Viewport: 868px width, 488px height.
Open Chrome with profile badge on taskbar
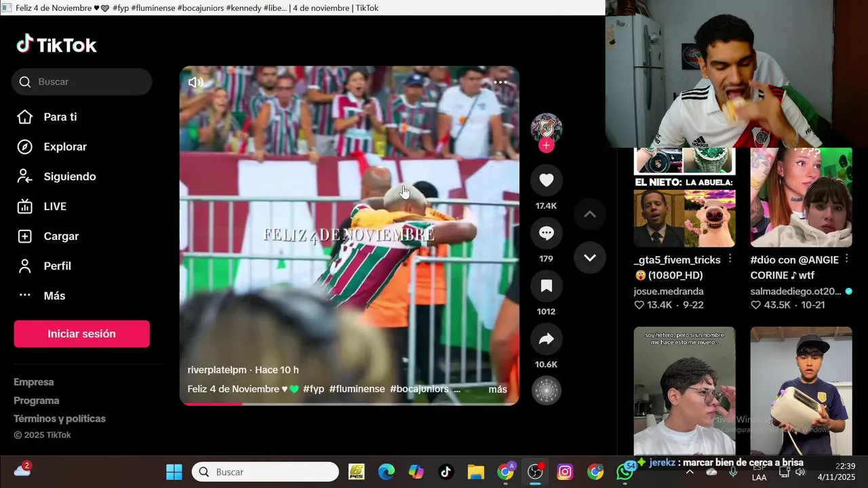click(x=506, y=472)
